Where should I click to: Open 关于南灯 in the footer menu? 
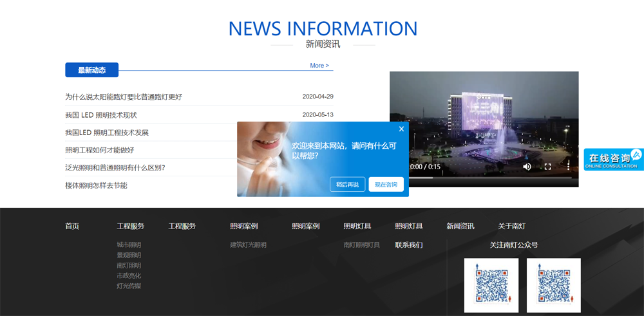point(511,227)
